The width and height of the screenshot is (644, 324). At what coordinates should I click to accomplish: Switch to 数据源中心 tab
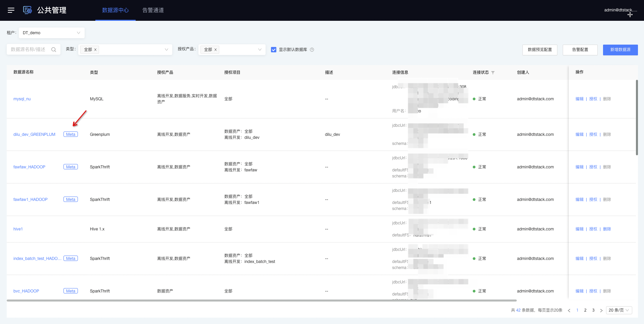pyautogui.click(x=116, y=10)
